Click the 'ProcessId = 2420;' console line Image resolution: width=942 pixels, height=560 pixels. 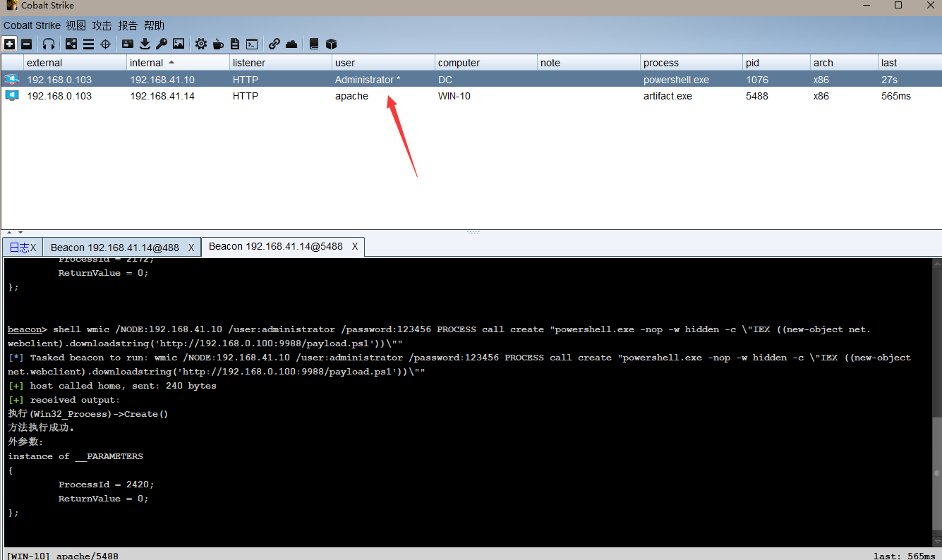tap(106, 485)
